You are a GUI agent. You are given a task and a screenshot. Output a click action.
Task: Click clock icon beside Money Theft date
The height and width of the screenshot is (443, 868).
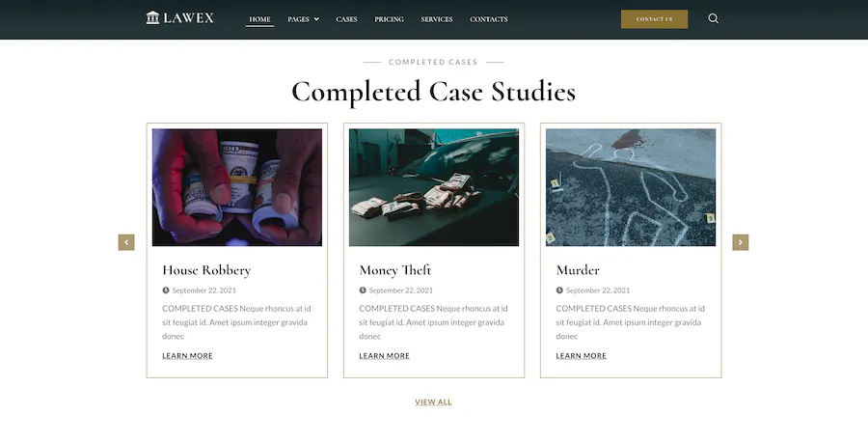pos(363,291)
